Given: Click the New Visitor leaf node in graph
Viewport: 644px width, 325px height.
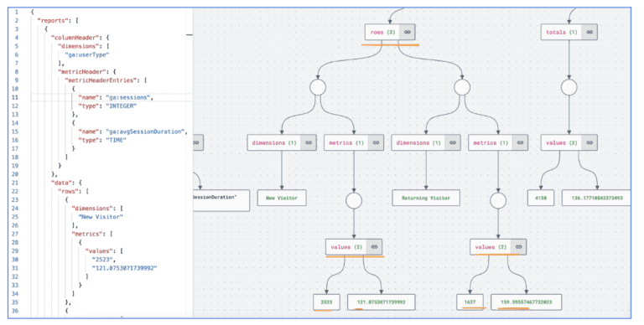Looking at the screenshot, I should pos(282,198).
